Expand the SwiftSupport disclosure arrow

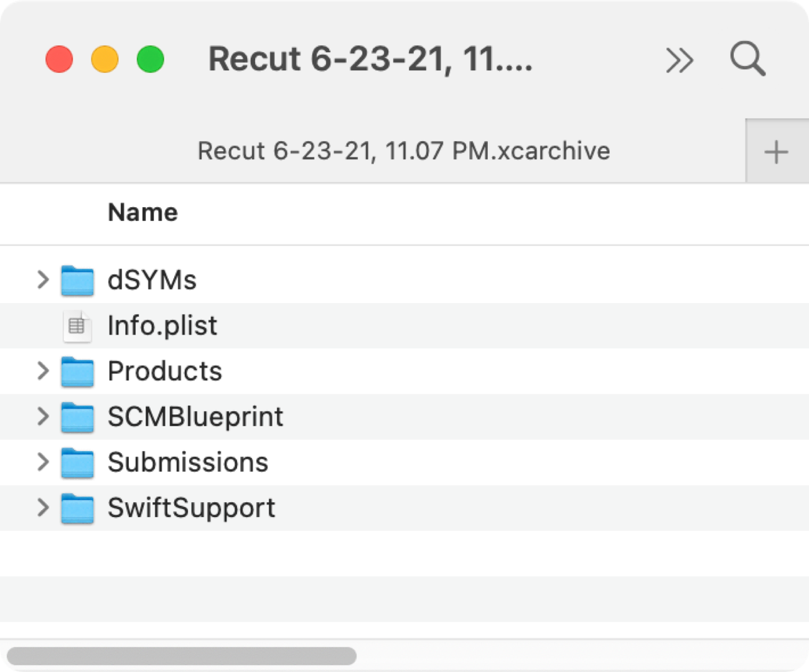click(x=42, y=508)
